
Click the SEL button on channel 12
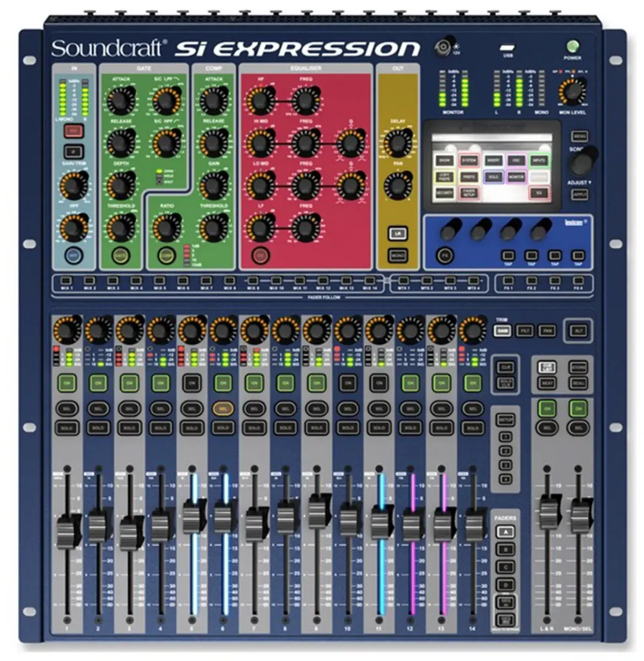point(410,409)
